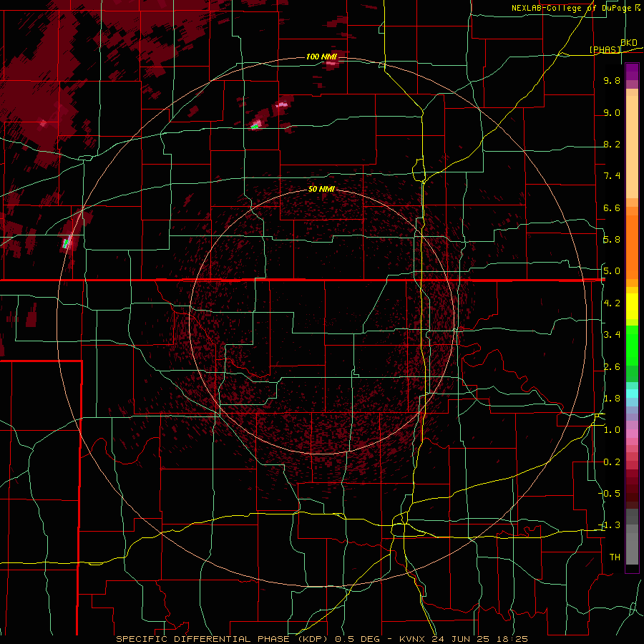This screenshot has height=644, width=644.
Task: Click the 100 NMI range ring label
Action: (x=321, y=57)
